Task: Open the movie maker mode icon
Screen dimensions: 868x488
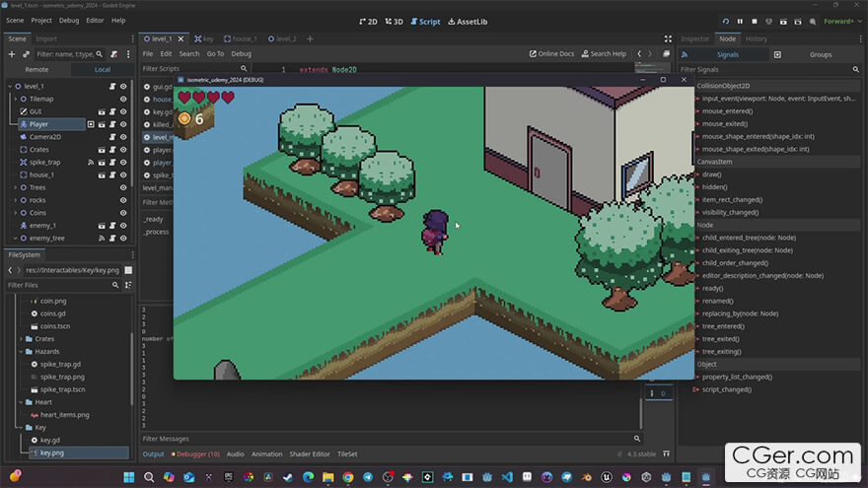Action: (812, 22)
